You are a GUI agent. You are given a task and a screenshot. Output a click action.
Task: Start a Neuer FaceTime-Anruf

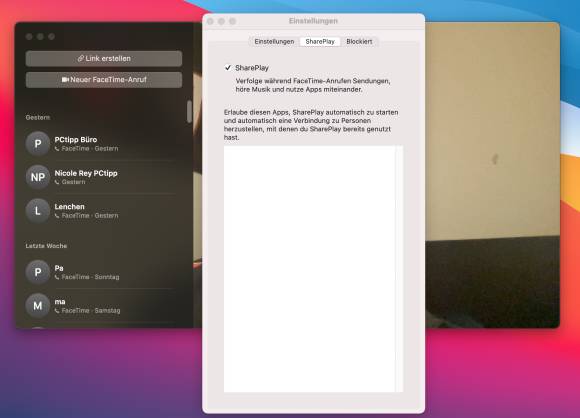(104, 80)
